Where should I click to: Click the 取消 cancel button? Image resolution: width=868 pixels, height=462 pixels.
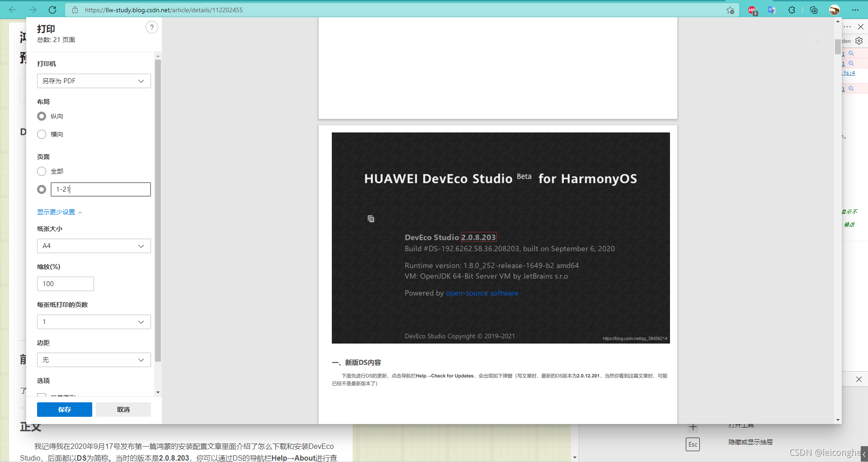123,410
